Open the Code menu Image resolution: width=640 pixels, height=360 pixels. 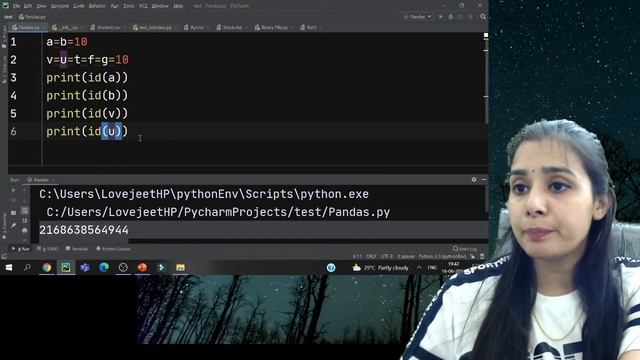pos(78,6)
